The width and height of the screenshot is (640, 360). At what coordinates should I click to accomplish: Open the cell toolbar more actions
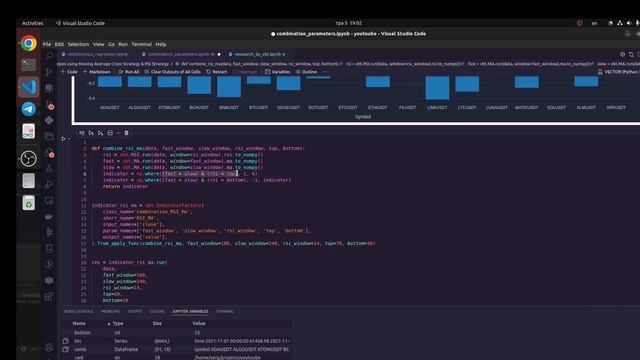tap(118, 133)
